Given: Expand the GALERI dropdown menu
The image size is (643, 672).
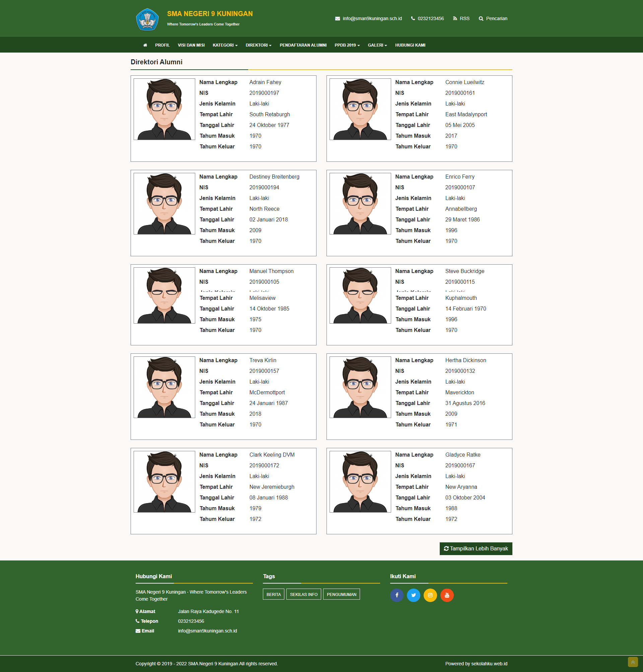Looking at the screenshot, I should tap(377, 45).
